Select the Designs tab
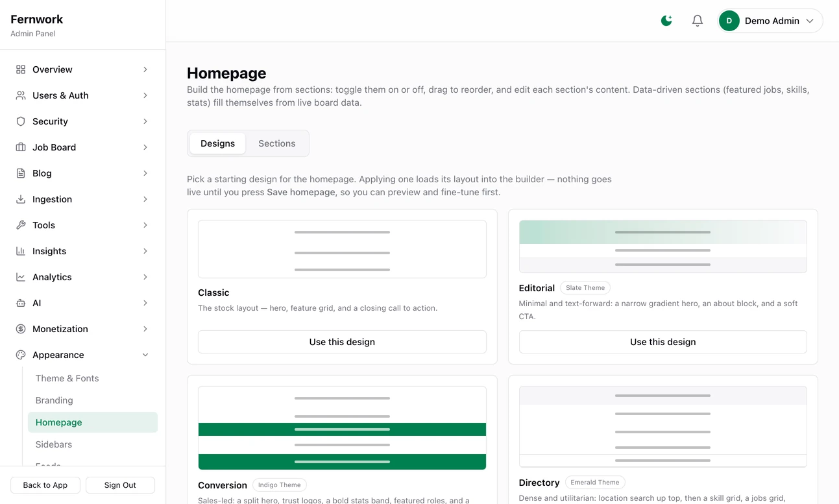This screenshot has height=504, width=839. (217, 143)
